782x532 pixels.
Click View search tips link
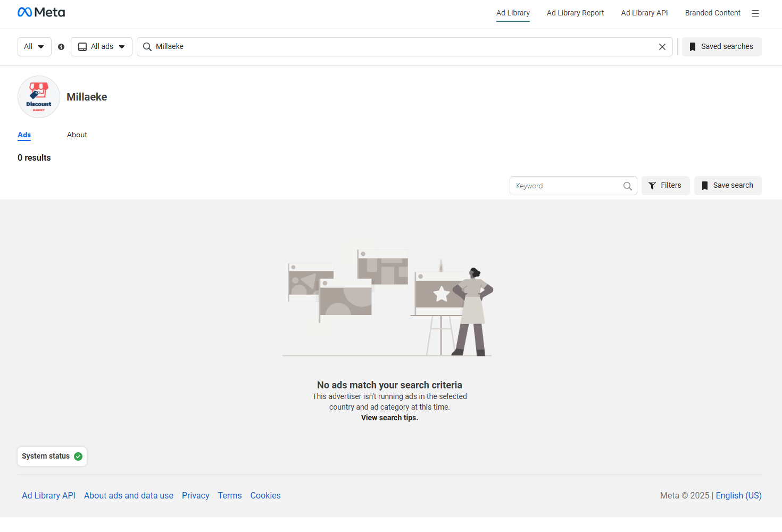pyautogui.click(x=389, y=418)
